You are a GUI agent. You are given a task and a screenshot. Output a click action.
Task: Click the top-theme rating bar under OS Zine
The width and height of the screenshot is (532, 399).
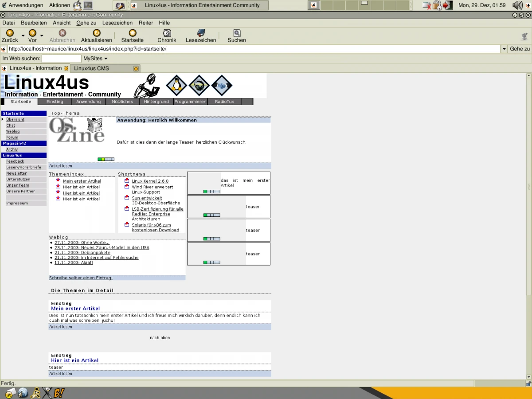106,159
